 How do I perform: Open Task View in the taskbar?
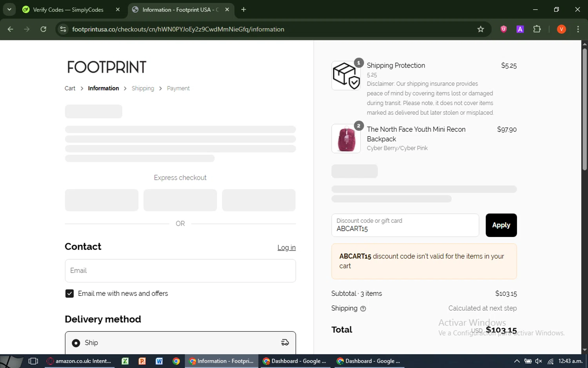coord(33,361)
